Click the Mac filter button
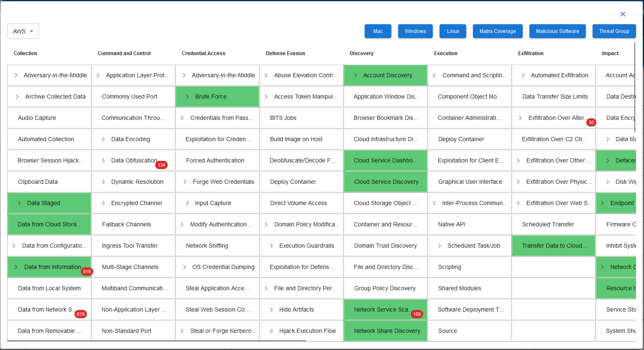The width and height of the screenshot is (644, 350). 378,31
